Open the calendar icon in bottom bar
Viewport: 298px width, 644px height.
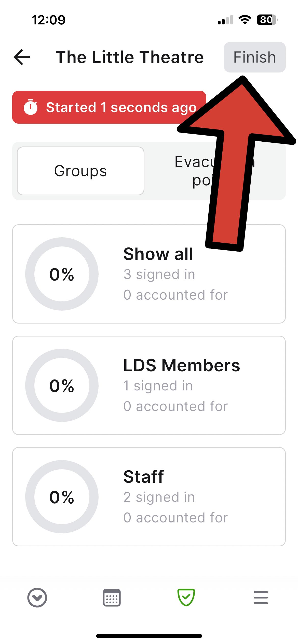coord(112,597)
